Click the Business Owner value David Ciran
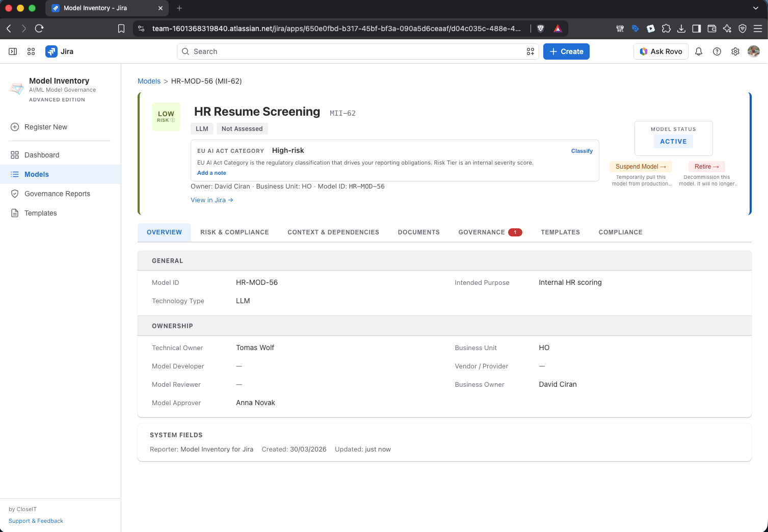 [x=558, y=384]
